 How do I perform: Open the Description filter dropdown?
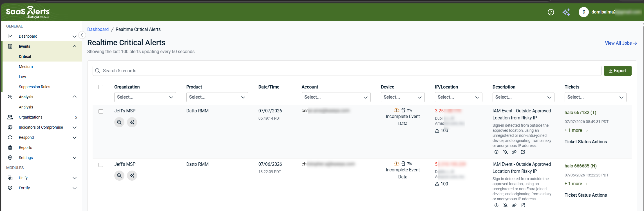point(524,97)
